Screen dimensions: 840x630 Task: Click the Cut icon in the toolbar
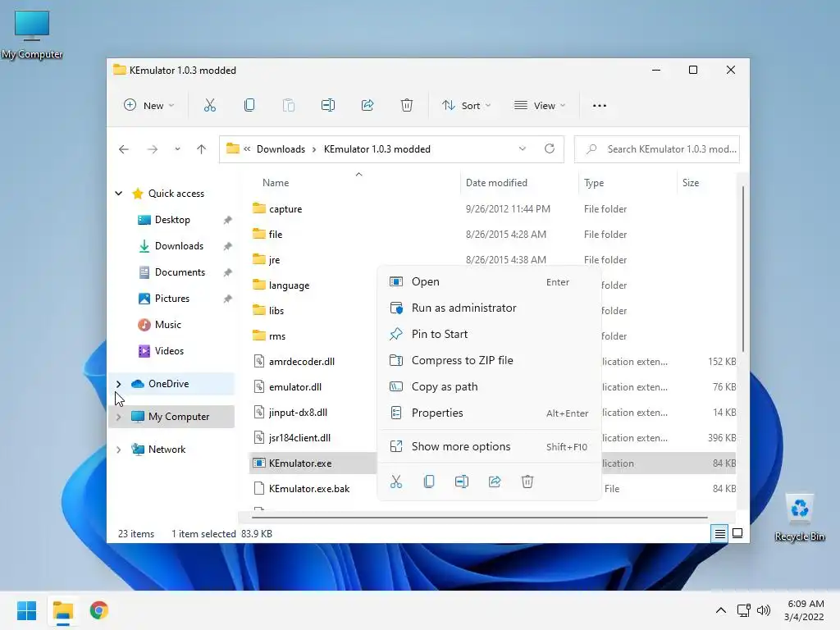[209, 106]
